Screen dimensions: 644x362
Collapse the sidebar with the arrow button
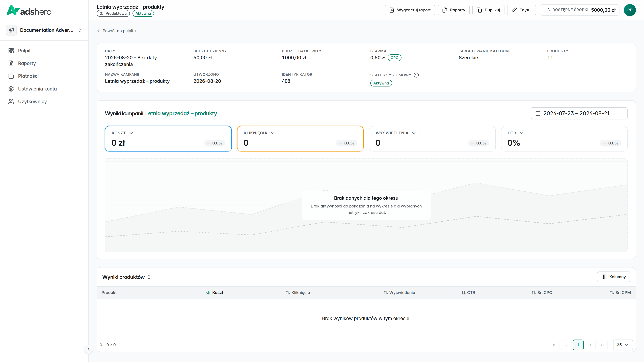[89, 349]
